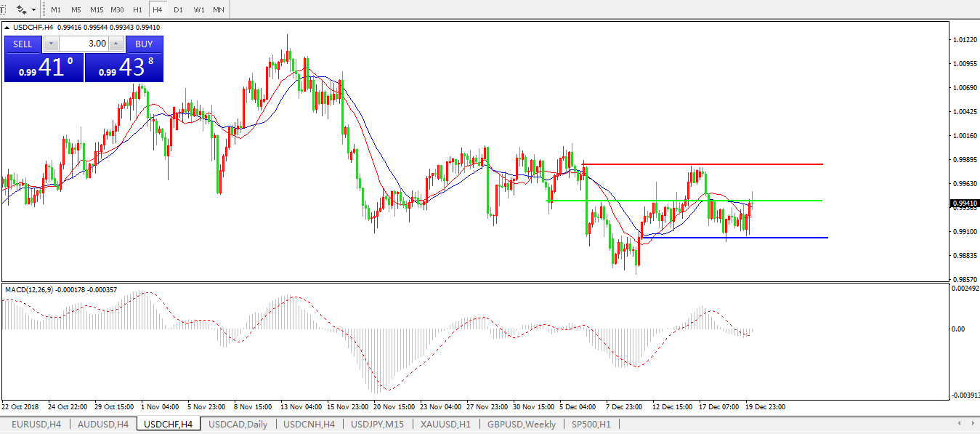Select the M15 timeframe button

click(97, 10)
